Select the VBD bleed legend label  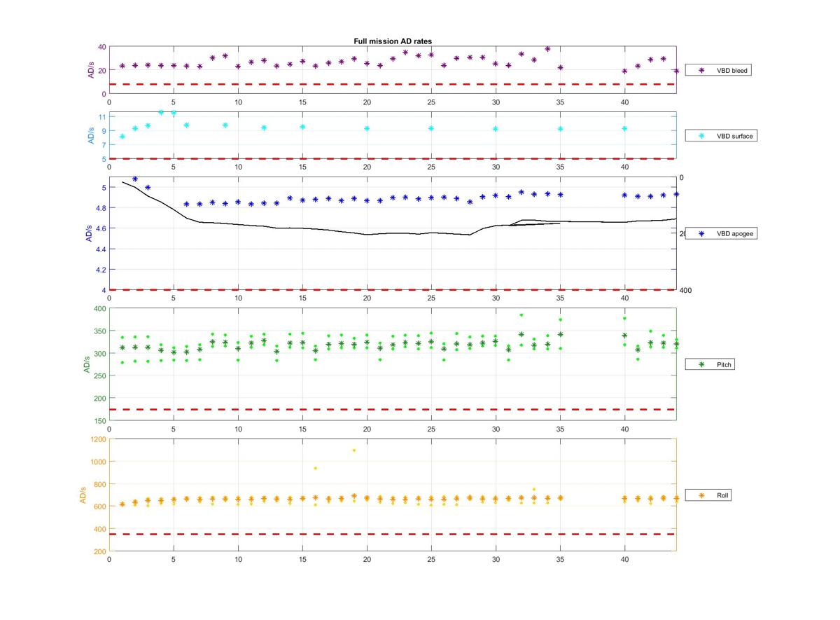coord(731,71)
